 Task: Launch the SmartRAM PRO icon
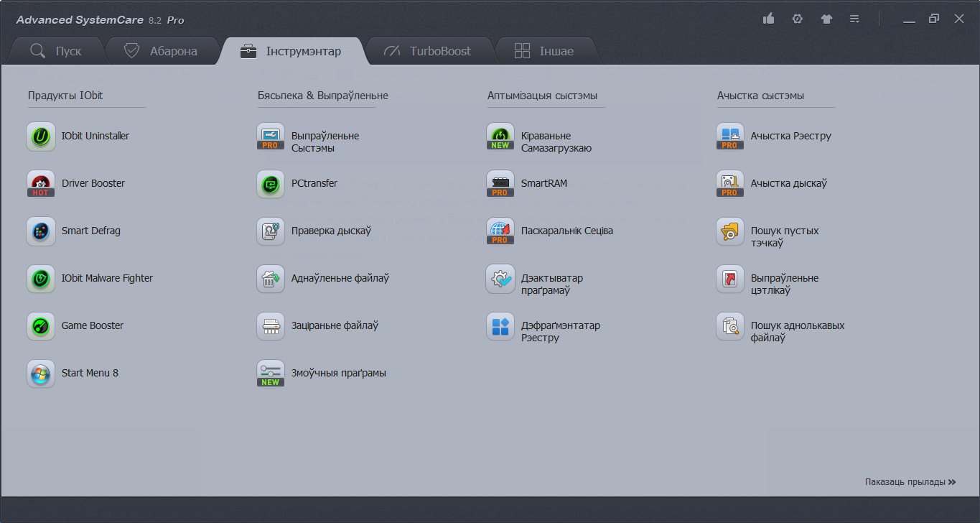pyautogui.click(x=500, y=184)
